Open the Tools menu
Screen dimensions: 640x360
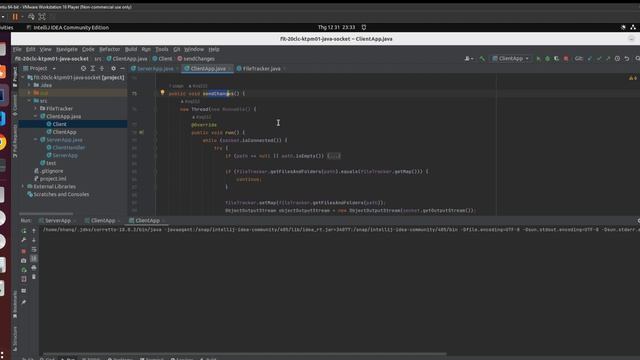click(x=162, y=49)
